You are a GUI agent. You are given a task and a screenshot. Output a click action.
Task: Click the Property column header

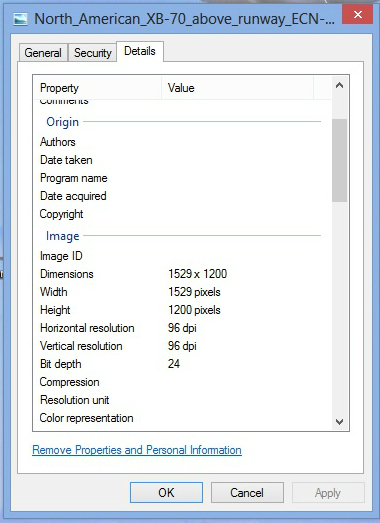point(97,88)
